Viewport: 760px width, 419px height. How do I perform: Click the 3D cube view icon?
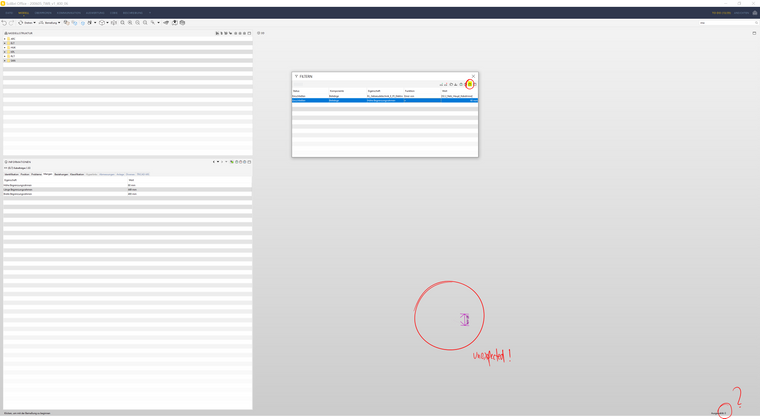[x=102, y=23]
